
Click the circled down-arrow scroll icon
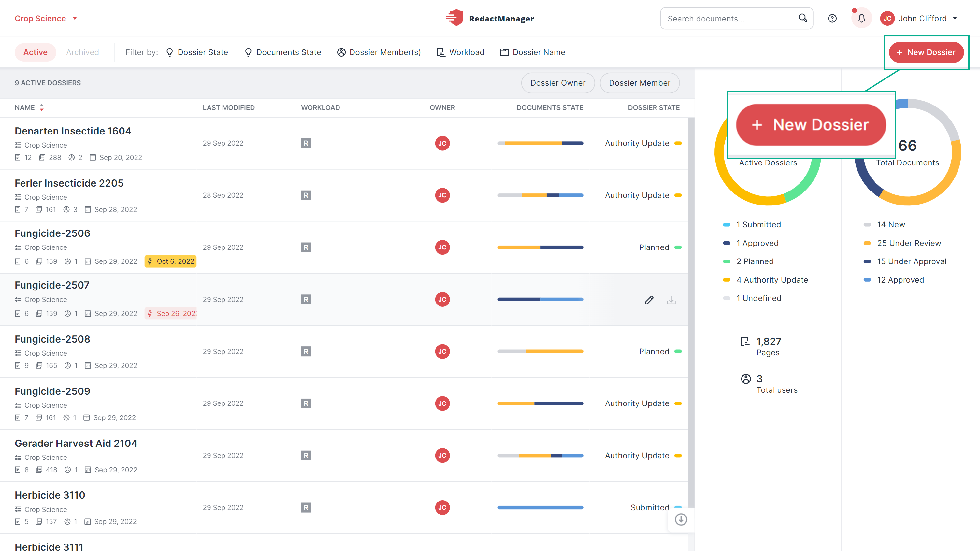point(681,519)
